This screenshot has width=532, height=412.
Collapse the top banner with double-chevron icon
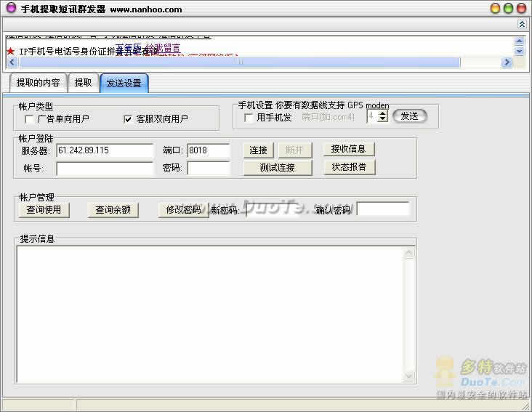(522, 24)
